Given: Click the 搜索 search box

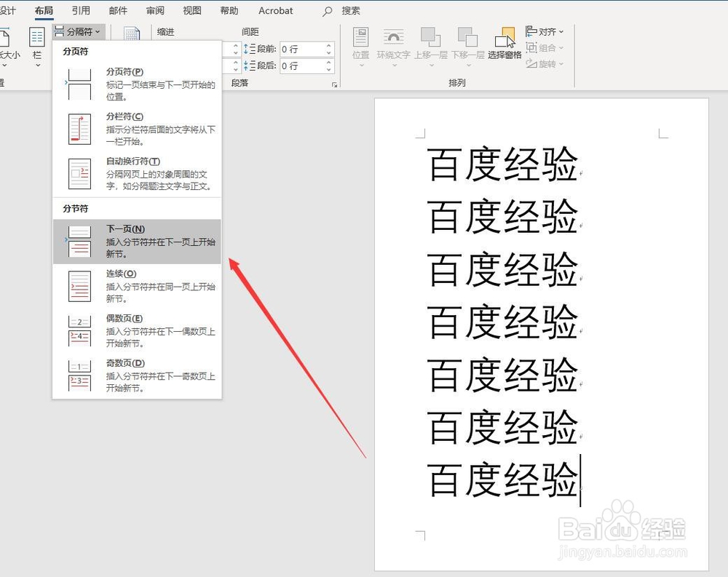Looking at the screenshot, I should [x=351, y=10].
